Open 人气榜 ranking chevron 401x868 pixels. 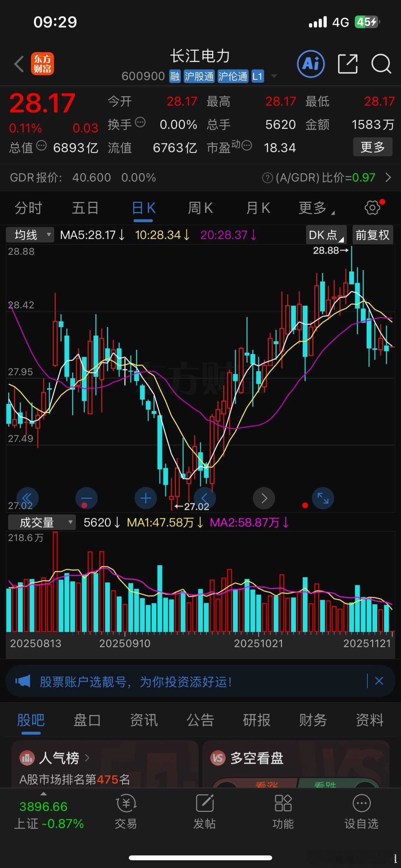pos(87,758)
